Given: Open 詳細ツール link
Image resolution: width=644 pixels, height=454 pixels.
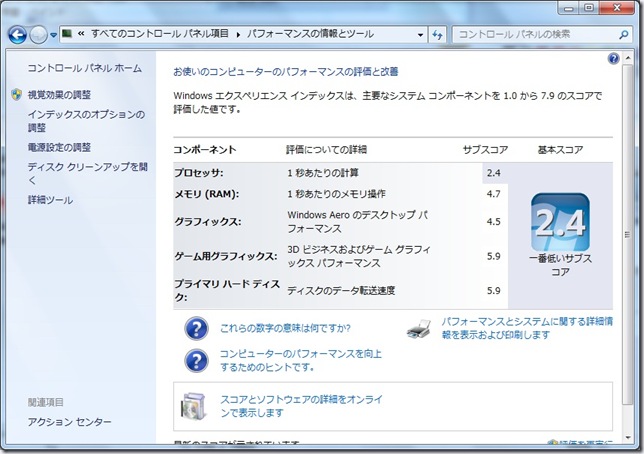Looking at the screenshot, I should pyautogui.click(x=50, y=200).
